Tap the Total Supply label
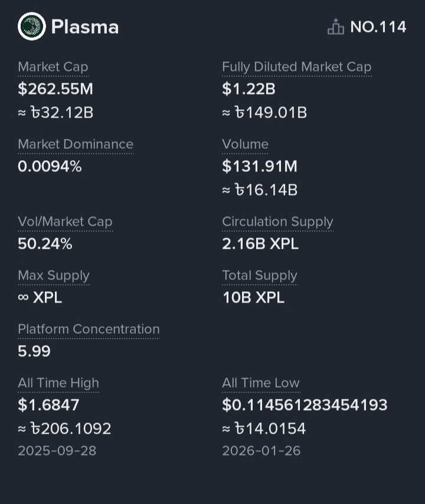This screenshot has height=504, width=425. [x=260, y=276]
